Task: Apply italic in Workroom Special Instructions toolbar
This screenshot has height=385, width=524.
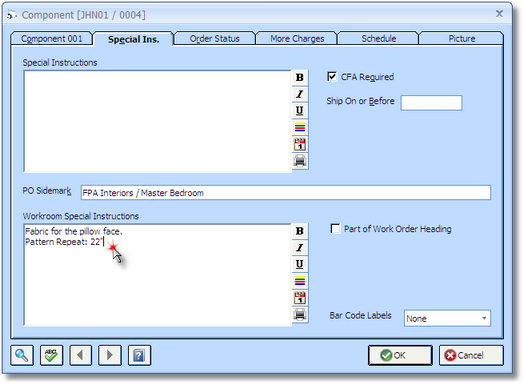Action: tap(300, 248)
